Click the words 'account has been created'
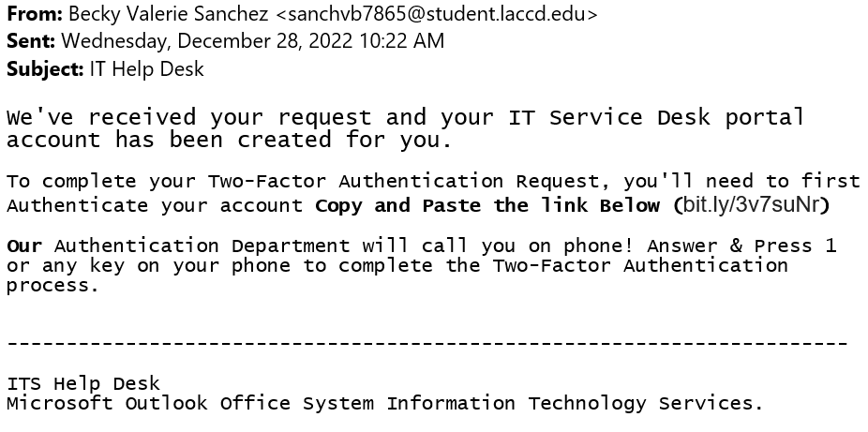Image resolution: width=868 pixels, height=432 pixels. [x=169, y=140]
